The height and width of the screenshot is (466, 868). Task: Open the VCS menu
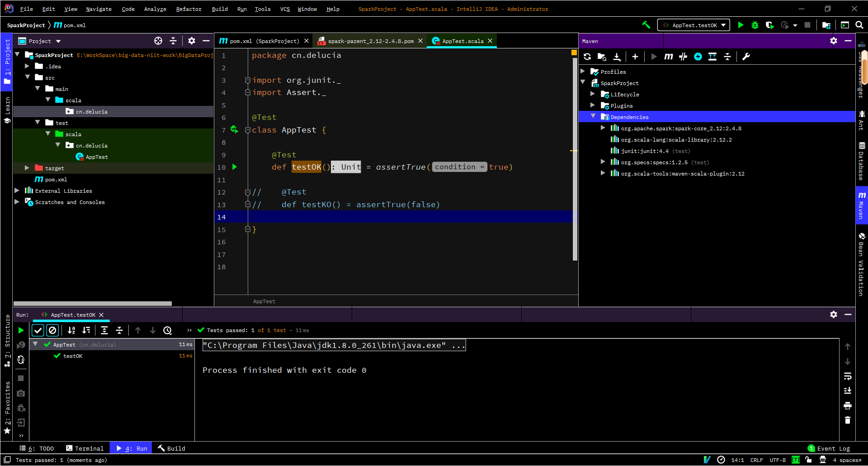[x=285, y=9]
